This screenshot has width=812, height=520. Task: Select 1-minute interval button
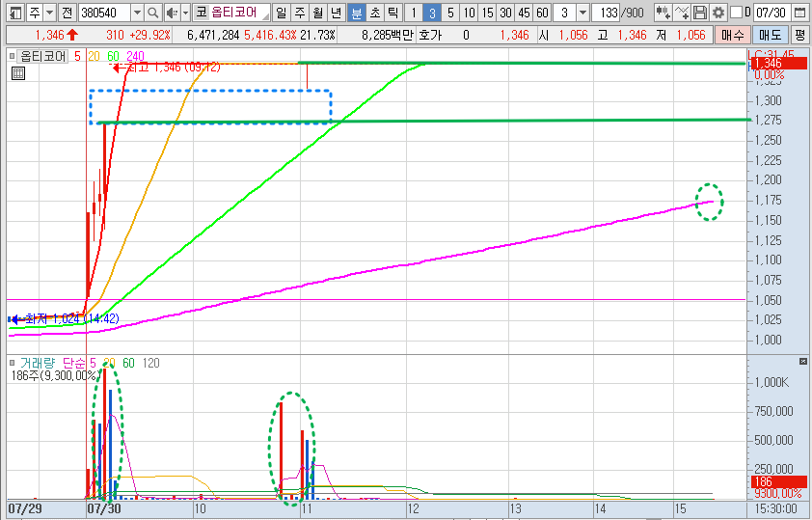click(414, 13)
